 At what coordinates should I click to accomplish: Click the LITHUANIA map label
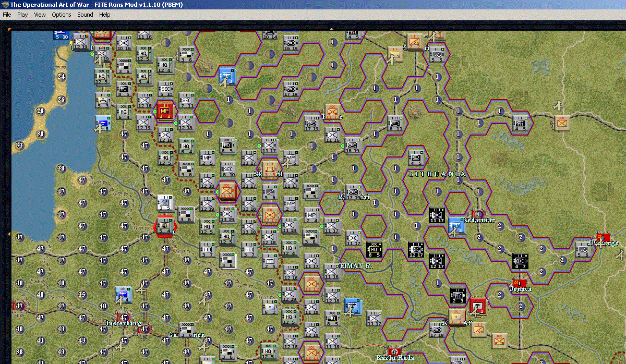click(437, 174)
